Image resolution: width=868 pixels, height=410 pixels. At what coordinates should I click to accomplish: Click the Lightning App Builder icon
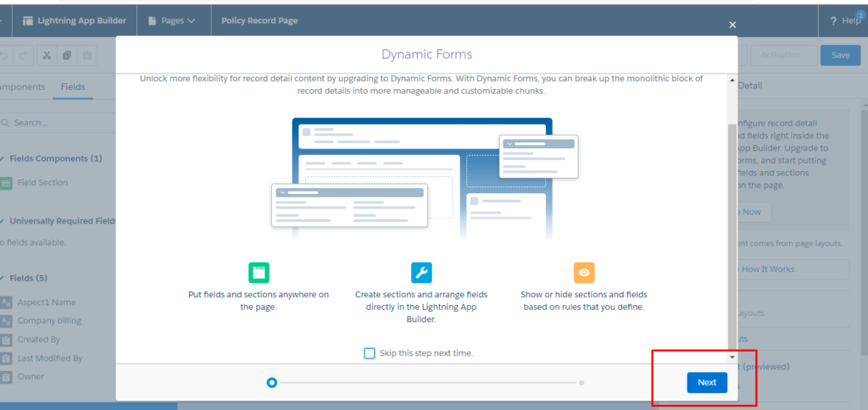pos(28,21)
